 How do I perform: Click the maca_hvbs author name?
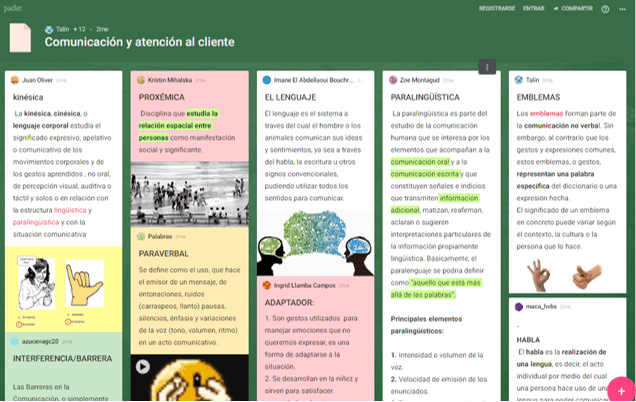pyautogui.click(x=541, y=307)
